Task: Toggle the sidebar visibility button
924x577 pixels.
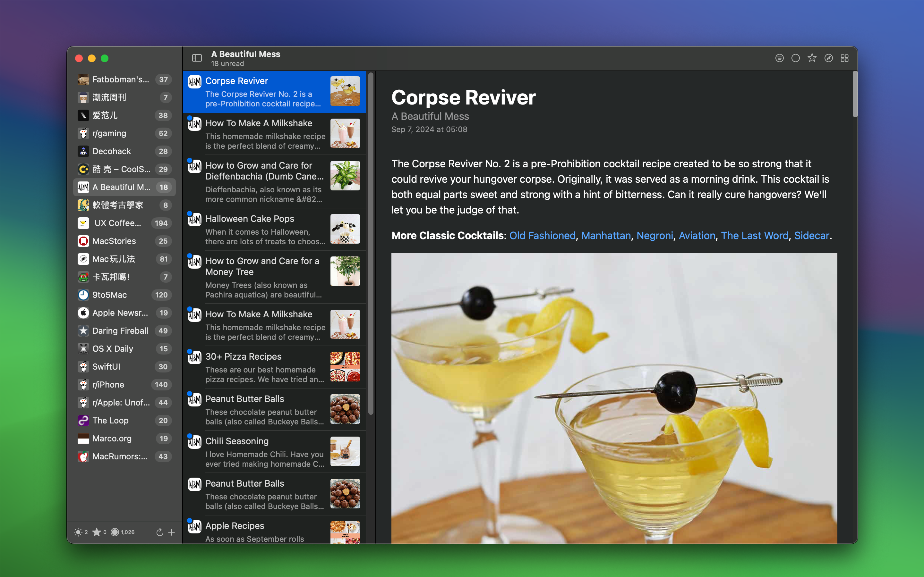Action: (197, 58)
